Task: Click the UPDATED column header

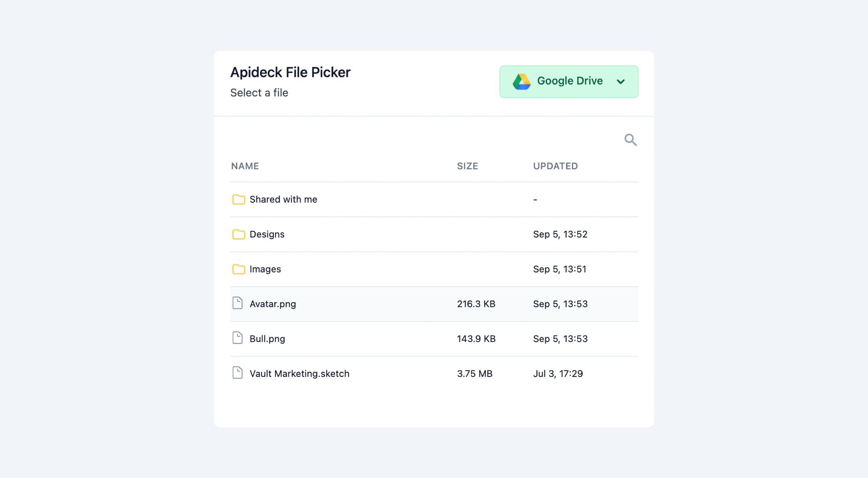Action: point(555,166)
